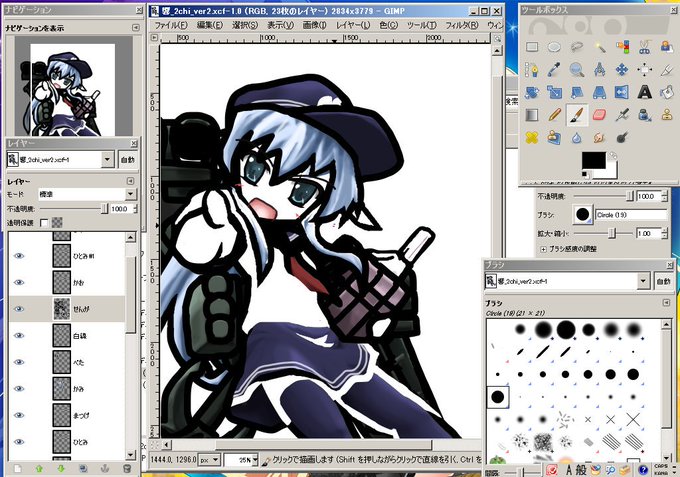Select the Clone stamp tool
Screen dimensions: 680x477
coord(667,115)
